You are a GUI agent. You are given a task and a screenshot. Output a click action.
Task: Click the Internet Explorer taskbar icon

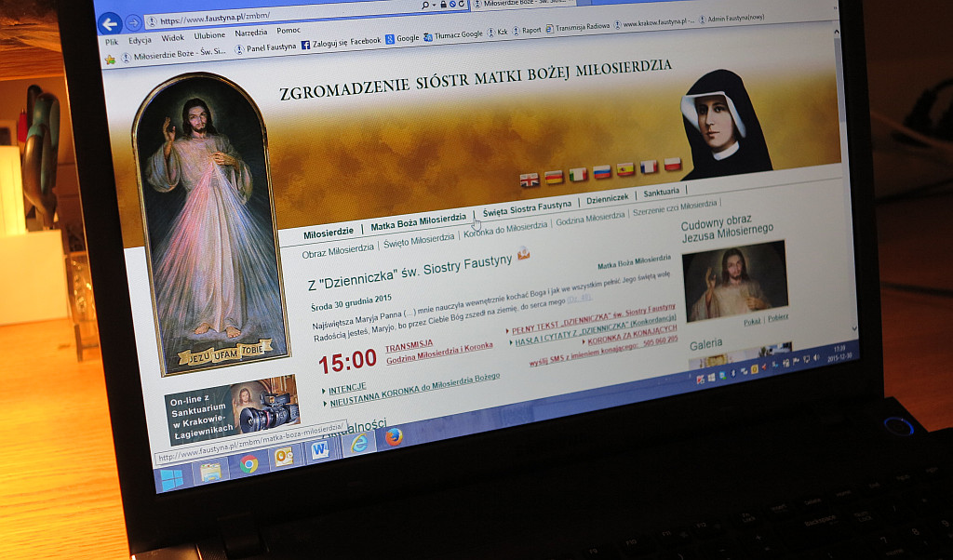click(358, 444)
